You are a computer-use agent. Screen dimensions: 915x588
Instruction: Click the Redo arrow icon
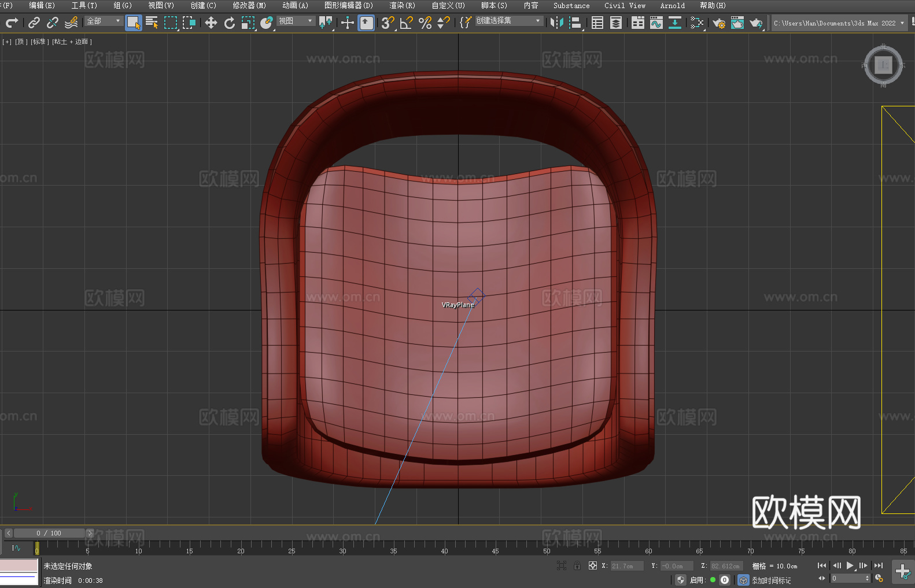[x=12, y=23]
